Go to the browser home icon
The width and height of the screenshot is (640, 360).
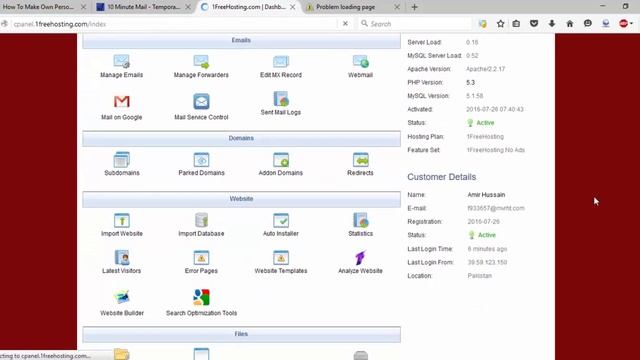click(570, 24)
